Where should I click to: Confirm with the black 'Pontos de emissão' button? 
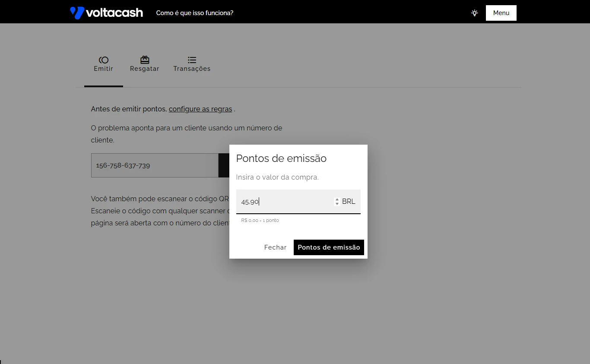click(x=329, y=247)
